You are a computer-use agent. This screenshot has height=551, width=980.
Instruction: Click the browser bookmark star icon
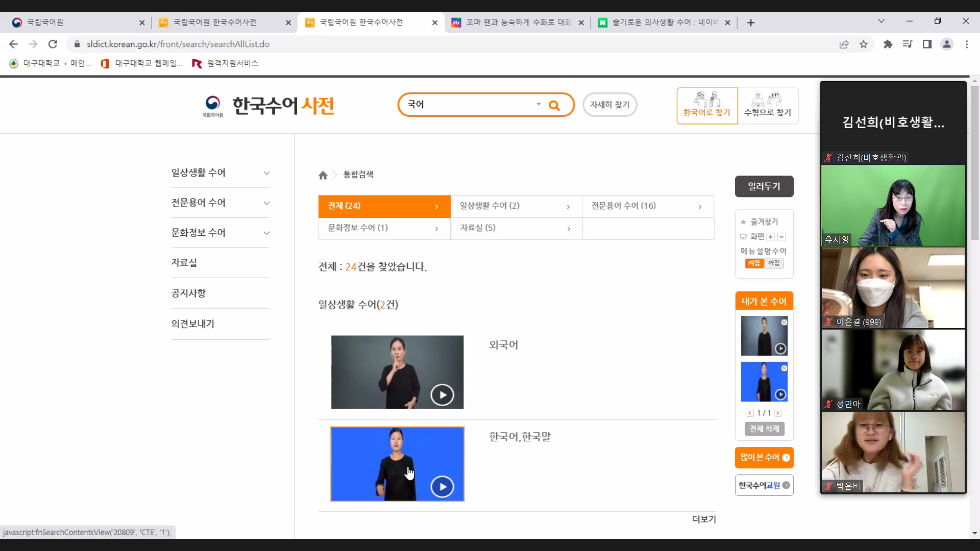click(x=864, y=44)
